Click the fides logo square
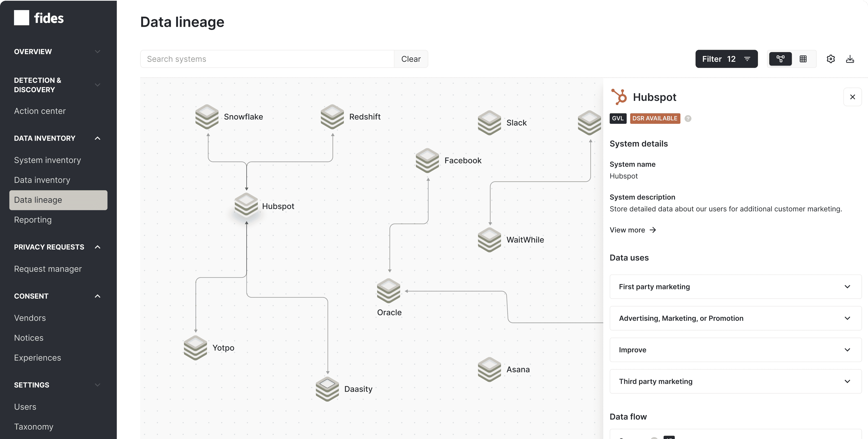Image resolution: width=868 pixels, height=439 pixels. coord(21,18)
